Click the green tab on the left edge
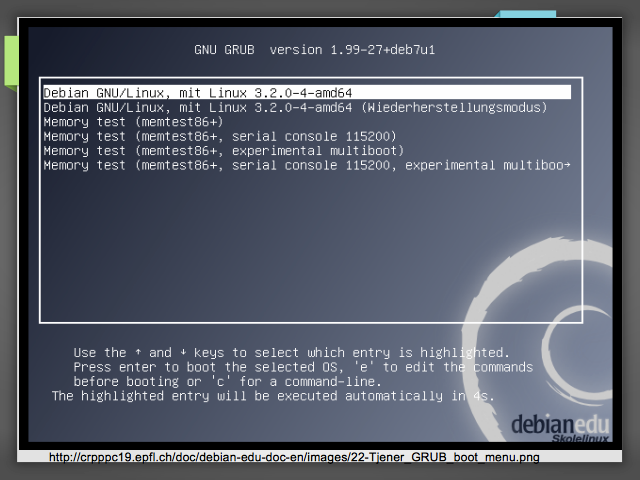 (11, 60)
